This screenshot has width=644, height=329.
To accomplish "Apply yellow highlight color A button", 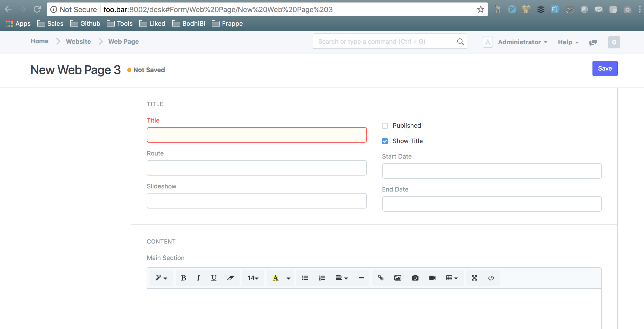I will (x=275, y=278).
